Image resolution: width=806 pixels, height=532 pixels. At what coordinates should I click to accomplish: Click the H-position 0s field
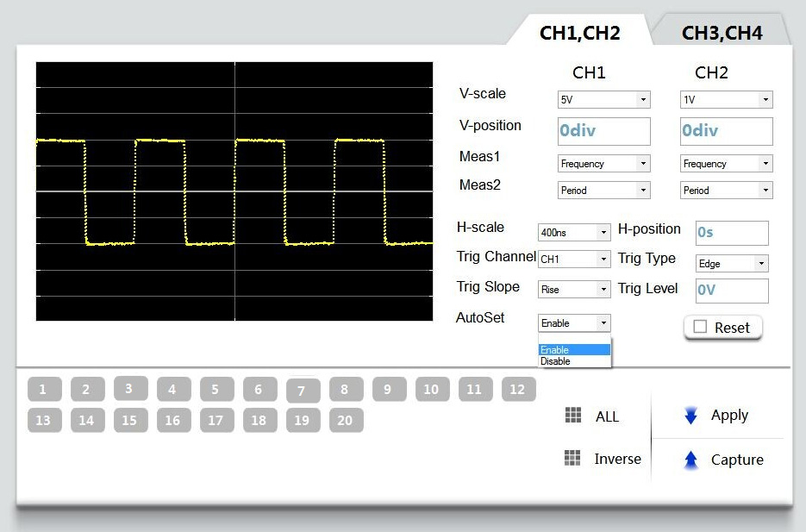point(732,233)
